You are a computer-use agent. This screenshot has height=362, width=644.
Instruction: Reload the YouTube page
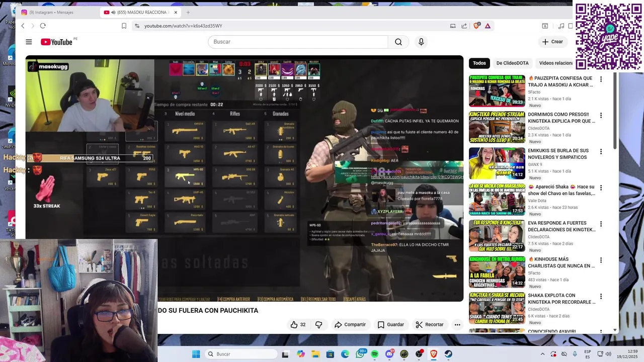coord(43,26)
